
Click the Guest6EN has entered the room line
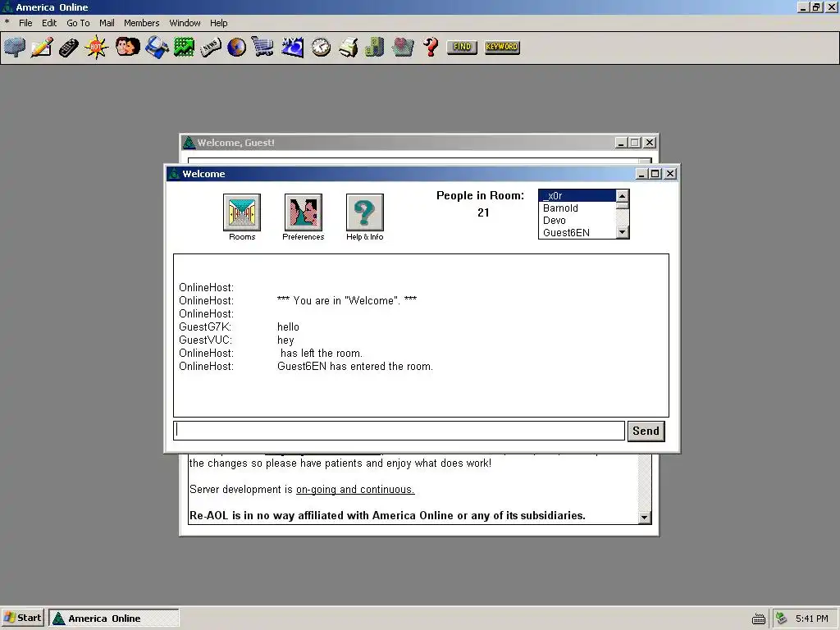(307, 367)
